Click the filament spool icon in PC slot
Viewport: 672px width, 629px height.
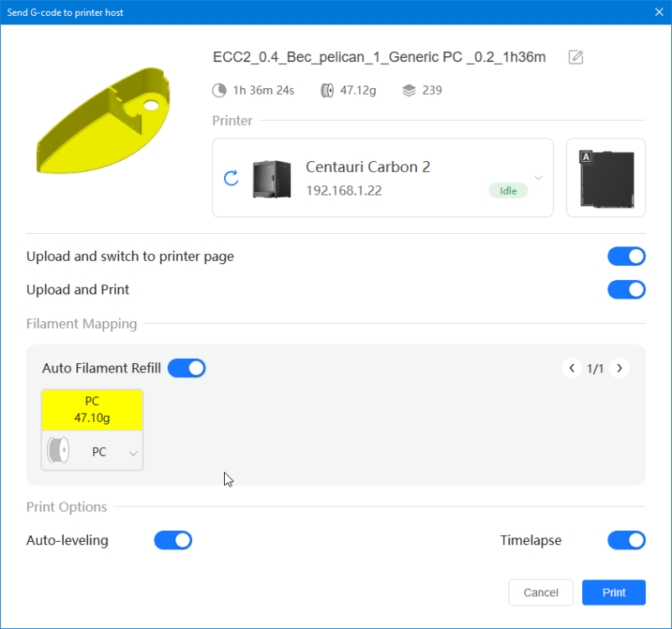click(59, 452)
